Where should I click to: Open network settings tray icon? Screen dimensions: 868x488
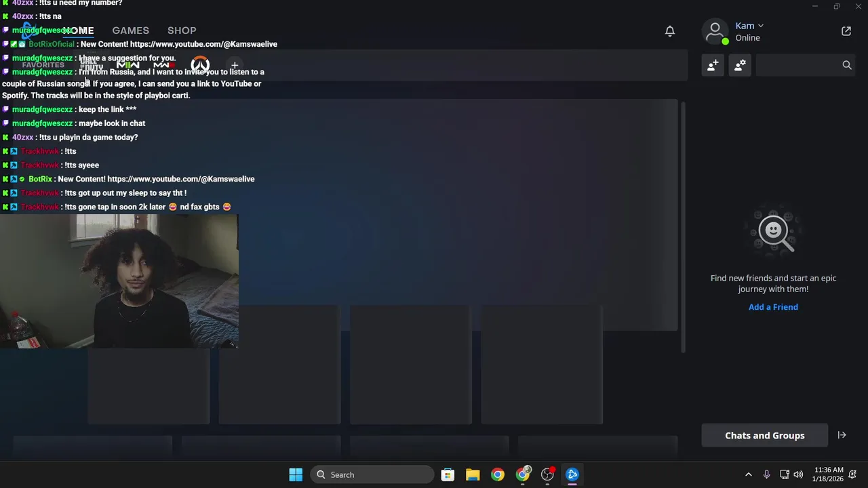point(784,474)
